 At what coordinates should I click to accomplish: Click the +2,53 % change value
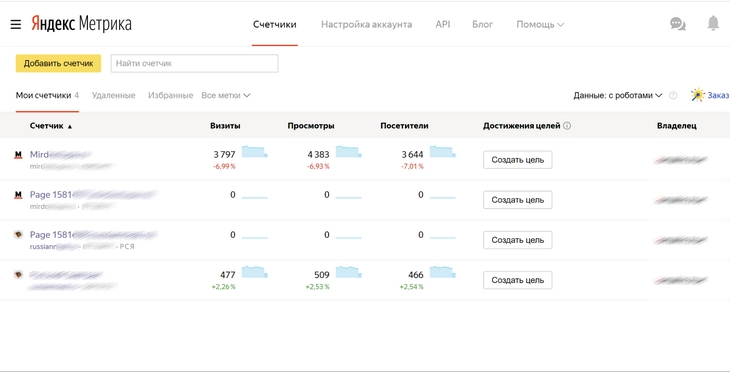pyautogui.click(x=318, y=287)
